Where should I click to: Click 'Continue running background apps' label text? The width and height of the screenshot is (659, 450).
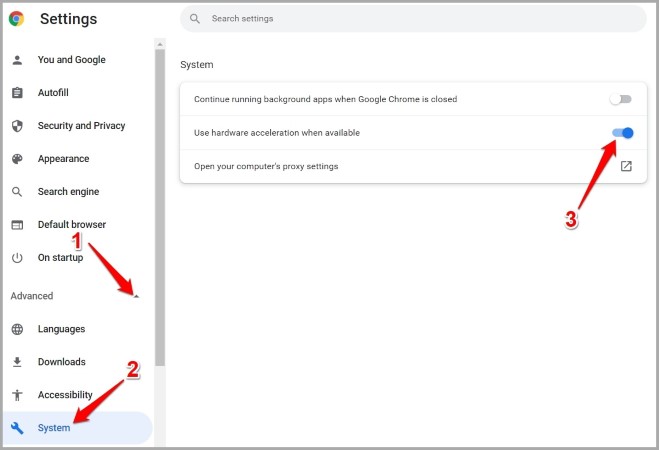325,99
